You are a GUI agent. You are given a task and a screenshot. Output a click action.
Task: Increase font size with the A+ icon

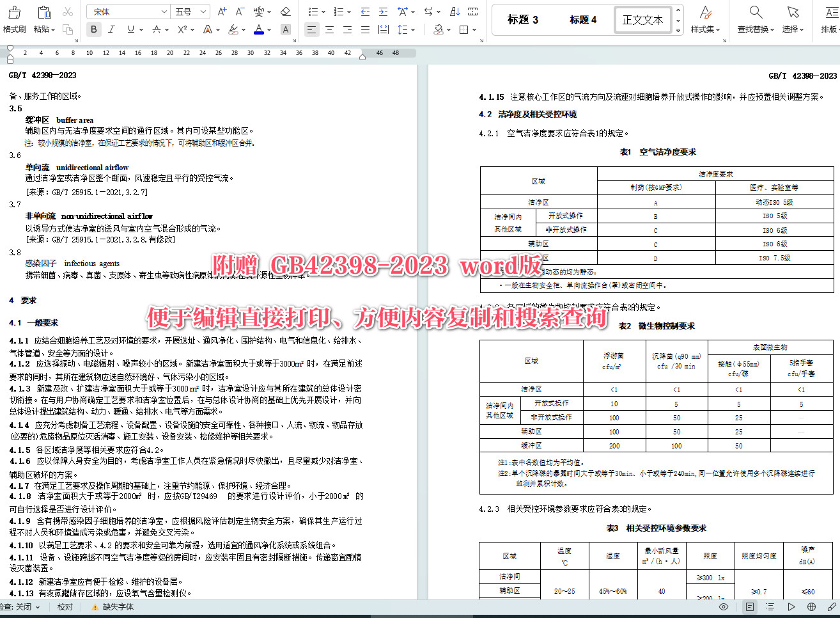point(222,12)
